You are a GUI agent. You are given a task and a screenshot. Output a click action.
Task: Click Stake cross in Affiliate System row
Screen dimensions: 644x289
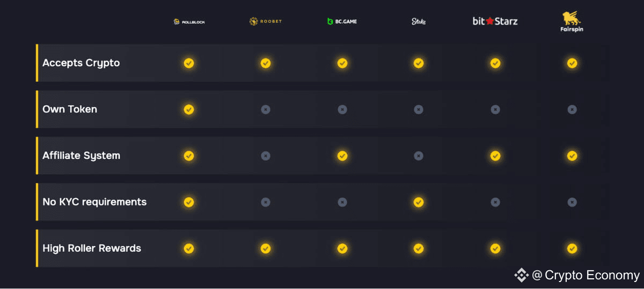[x=419, y=156]
